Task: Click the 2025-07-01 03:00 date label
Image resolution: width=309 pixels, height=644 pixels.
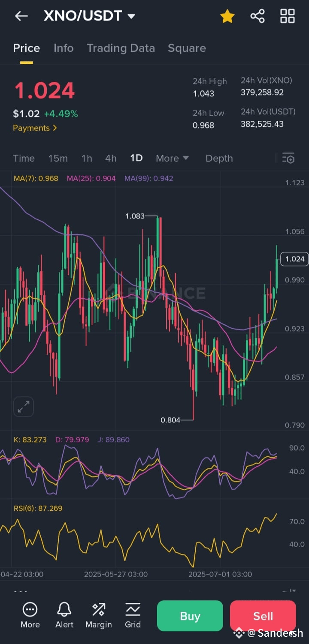Action: point(220,574)
